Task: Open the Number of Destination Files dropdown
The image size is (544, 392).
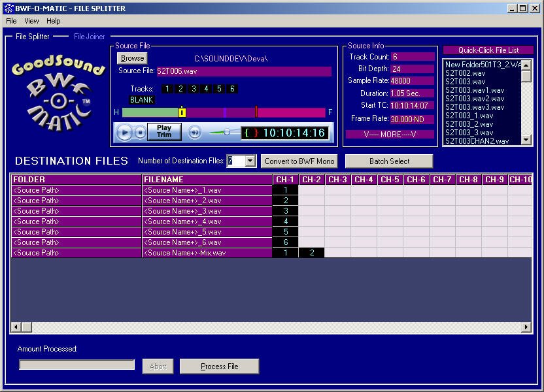Action: pyautogui.click(x=250, y=161)
